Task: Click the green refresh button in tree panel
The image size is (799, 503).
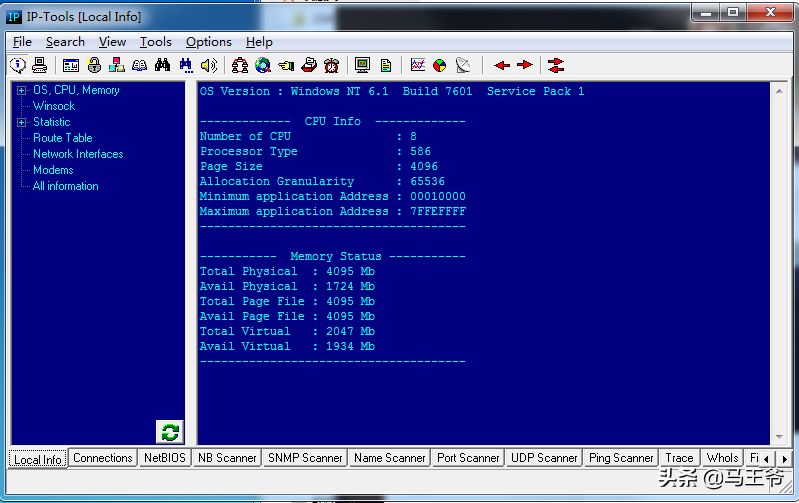Action: (170, 432)
